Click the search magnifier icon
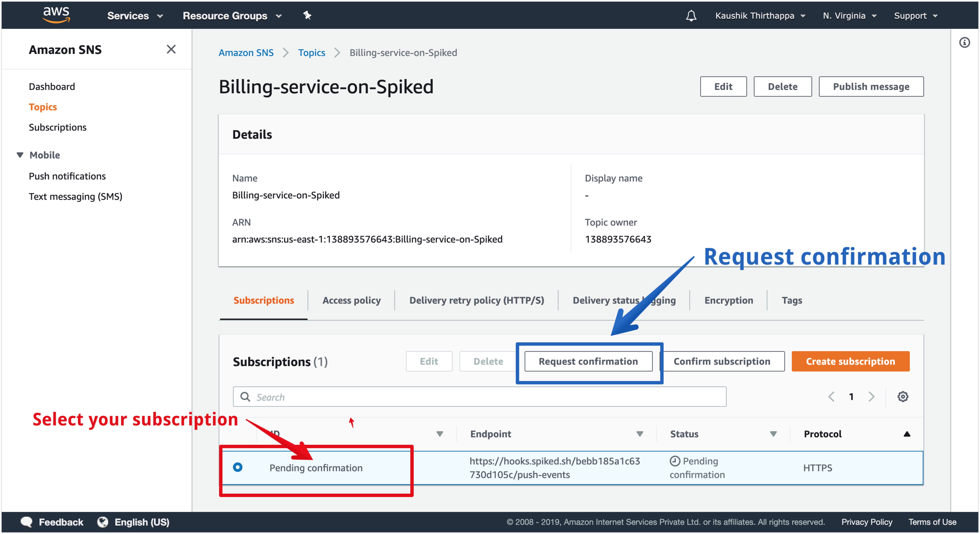The image size is (980, 534). tap(245, 397)
